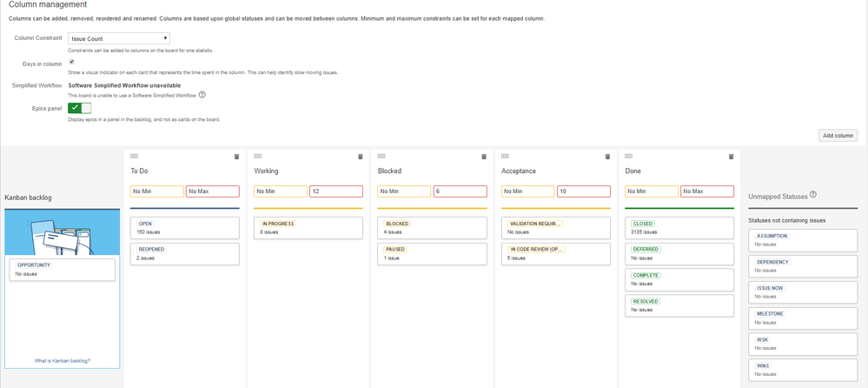
Task: Select the PAUSED status card
Action: click(433, 254)
